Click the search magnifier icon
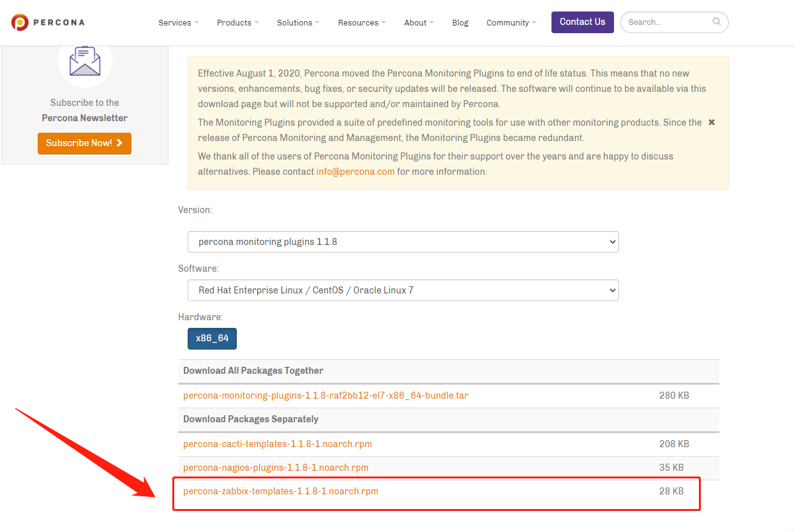 click(x=717, y=22)
